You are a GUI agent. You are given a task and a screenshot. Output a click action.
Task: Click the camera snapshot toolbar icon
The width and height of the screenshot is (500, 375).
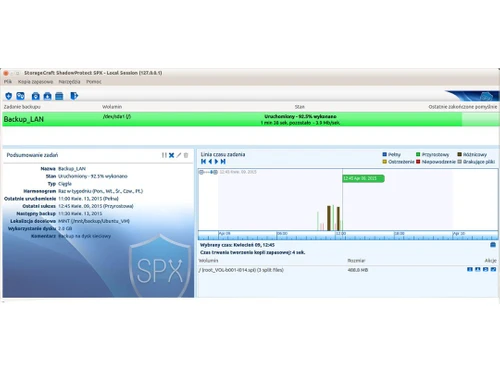[x=35, y=96]
